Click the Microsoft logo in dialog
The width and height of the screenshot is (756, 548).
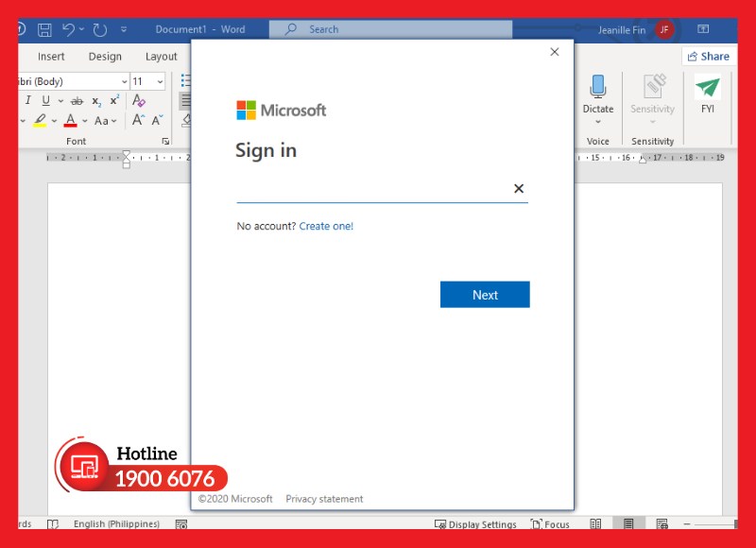pos(281,111)
